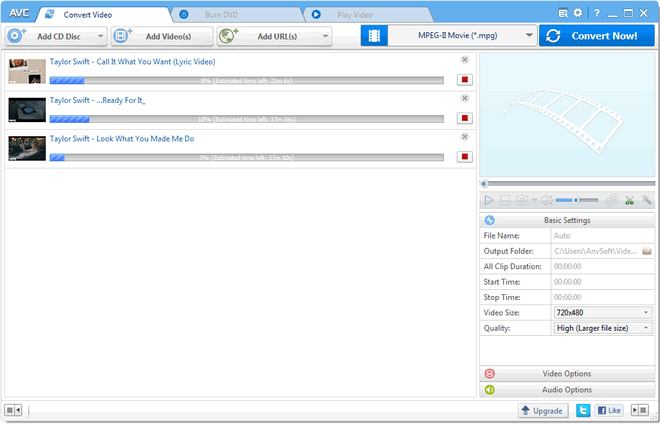The width and height of the screenshot is (660, 424).
Task: Remove Call It What You Want item
Action: [465, 60]
